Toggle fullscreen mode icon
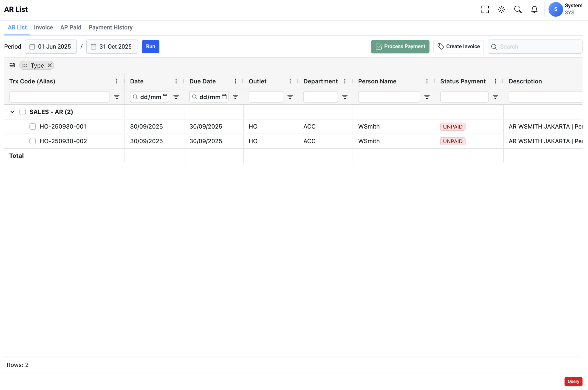Viewport: 588px width, 390px height. tap(485, 9)
